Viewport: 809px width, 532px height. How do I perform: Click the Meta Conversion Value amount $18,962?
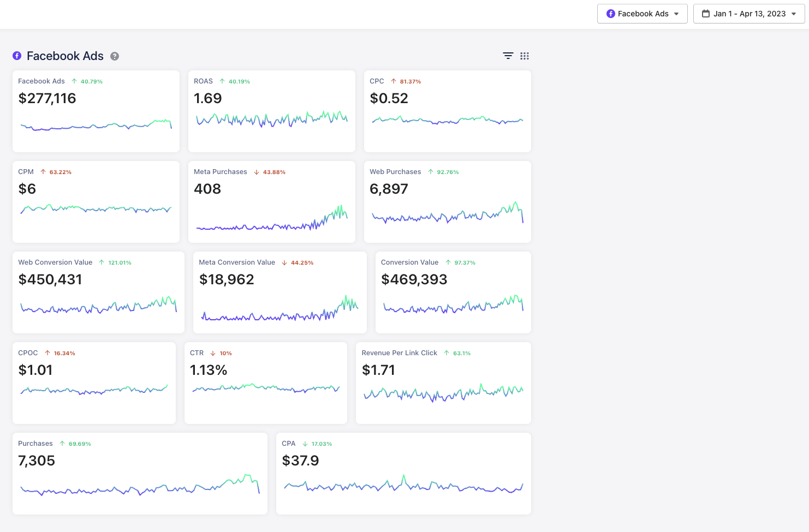pos(227,279)
